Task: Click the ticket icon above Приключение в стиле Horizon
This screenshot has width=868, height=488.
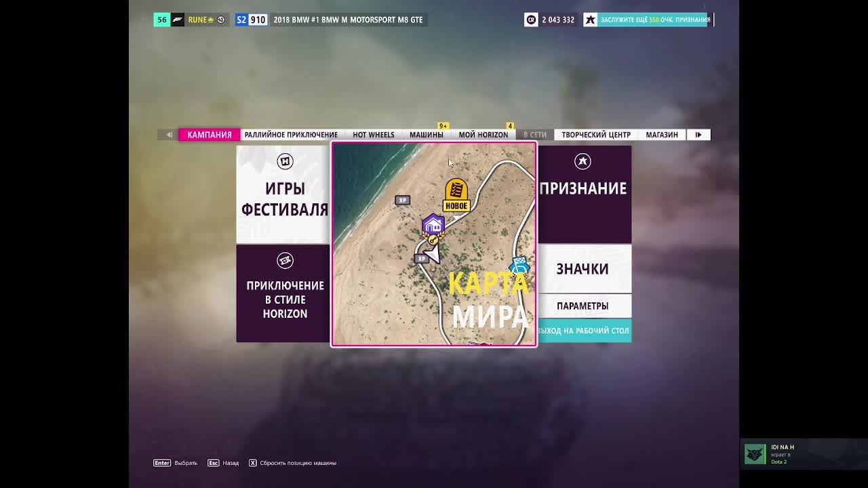Action: pos(285,260)
